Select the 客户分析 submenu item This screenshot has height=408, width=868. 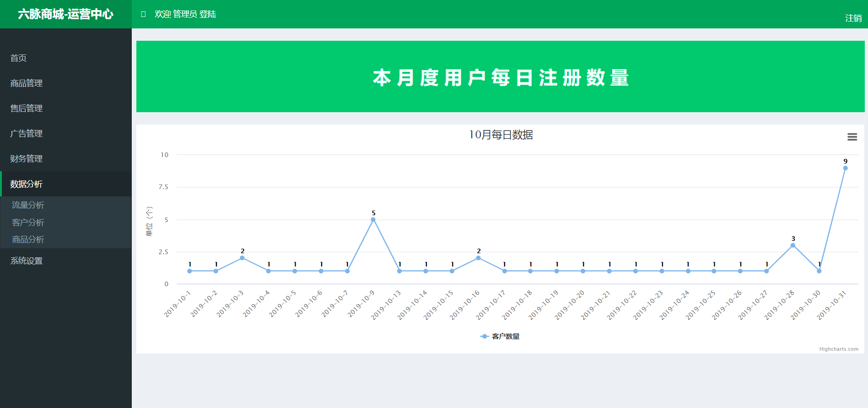click(28, 223)
